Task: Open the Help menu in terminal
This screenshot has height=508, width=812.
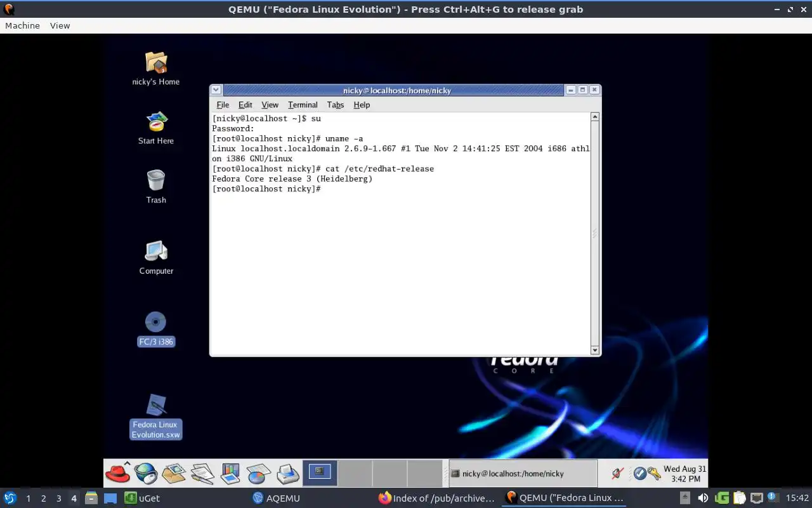Action: (x=362, y=105)
